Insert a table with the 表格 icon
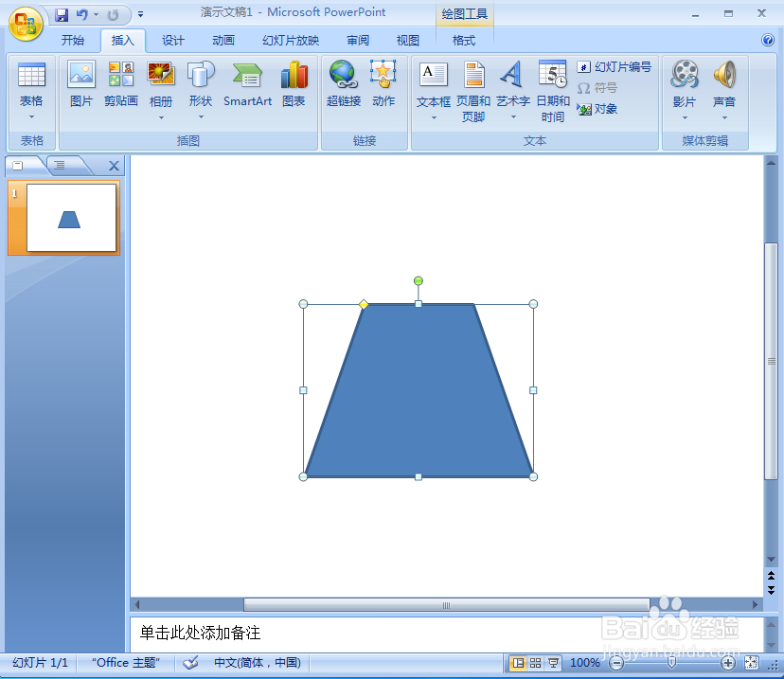The image size is (784, 679). point(31,75)
